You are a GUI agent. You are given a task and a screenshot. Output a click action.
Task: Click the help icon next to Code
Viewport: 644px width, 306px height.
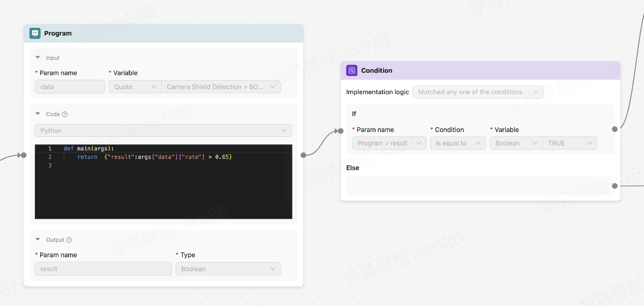(65, 114)
